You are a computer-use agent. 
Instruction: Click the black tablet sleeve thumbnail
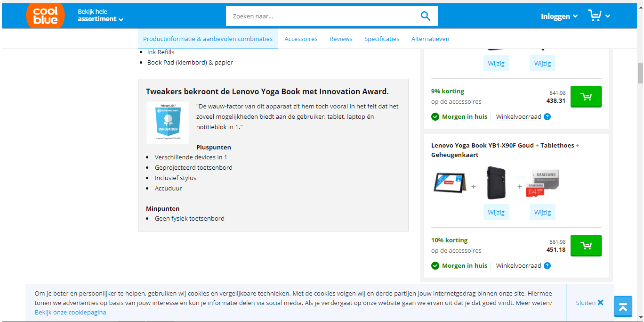click(496, 184)
